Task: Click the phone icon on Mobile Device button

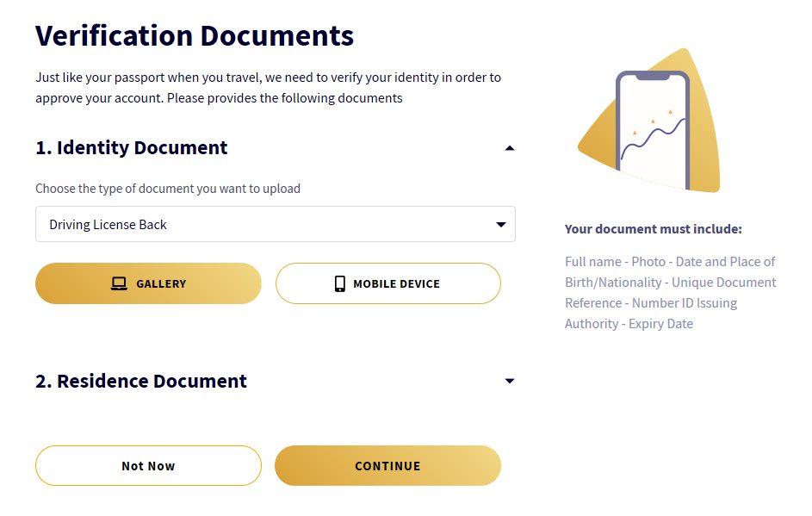Action: 339,283
